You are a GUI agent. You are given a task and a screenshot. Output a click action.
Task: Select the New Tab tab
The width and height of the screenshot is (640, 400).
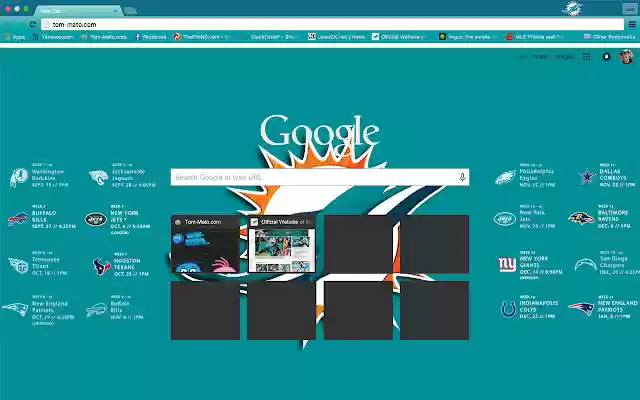(76, 11)
